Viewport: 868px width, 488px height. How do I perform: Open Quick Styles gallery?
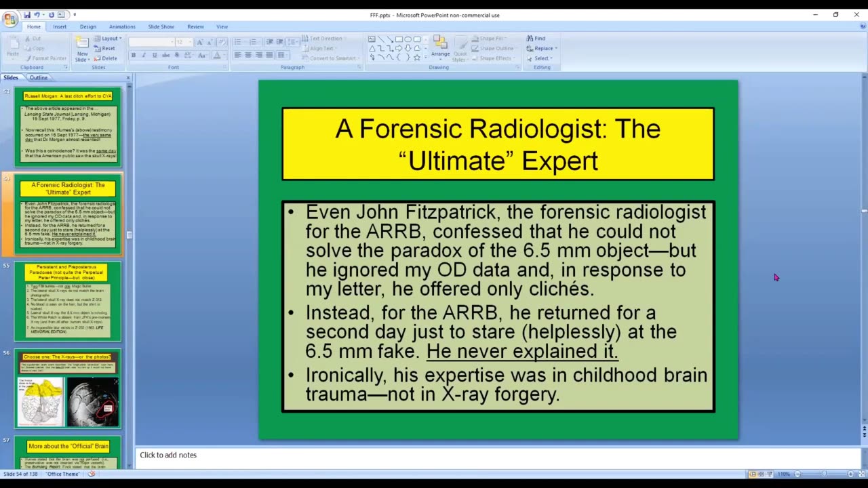[x=460, y=47]
